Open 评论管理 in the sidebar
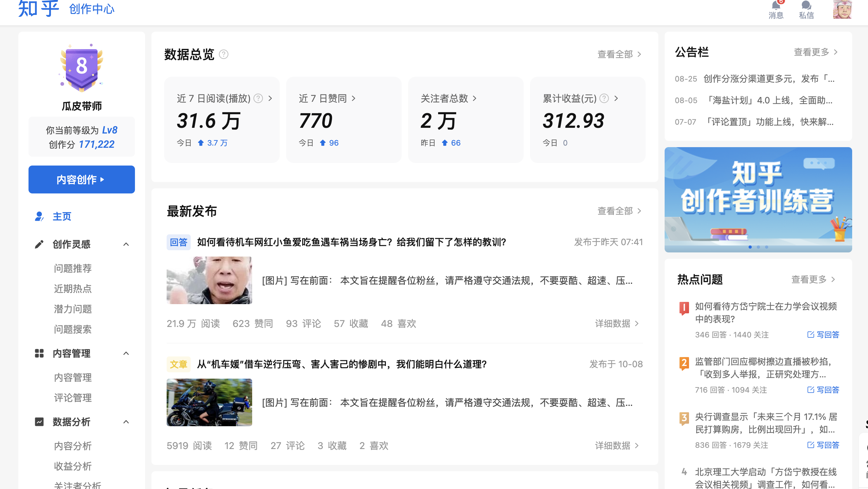 coord(73,398)
